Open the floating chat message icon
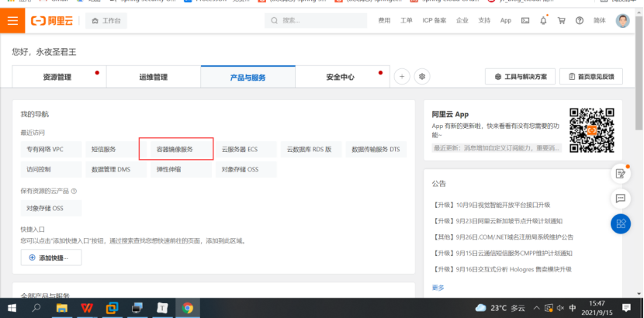This screenshot has width=644, height=318. pyautogui.click(x=621, y=199)
